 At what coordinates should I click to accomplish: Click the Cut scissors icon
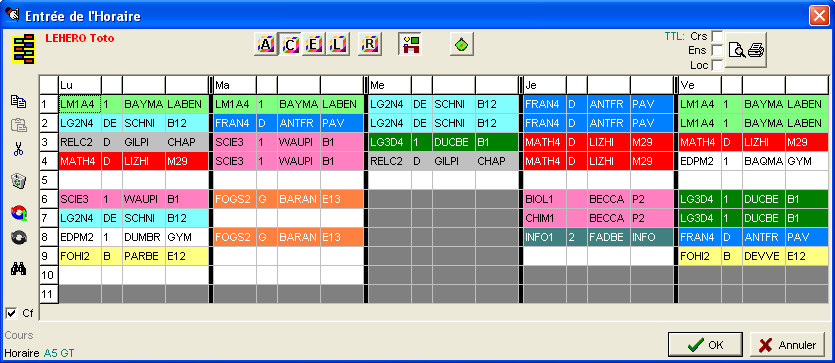18,150
